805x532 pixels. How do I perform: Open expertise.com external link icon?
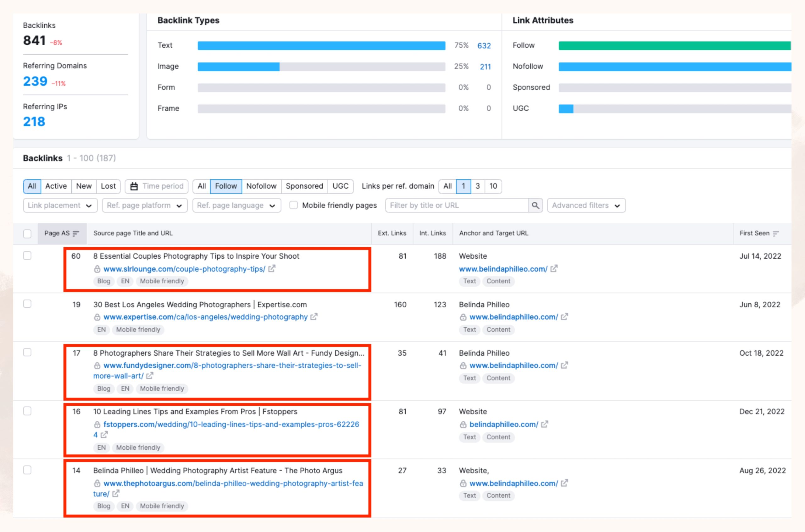pyautogui.click(x=314, y=316)
